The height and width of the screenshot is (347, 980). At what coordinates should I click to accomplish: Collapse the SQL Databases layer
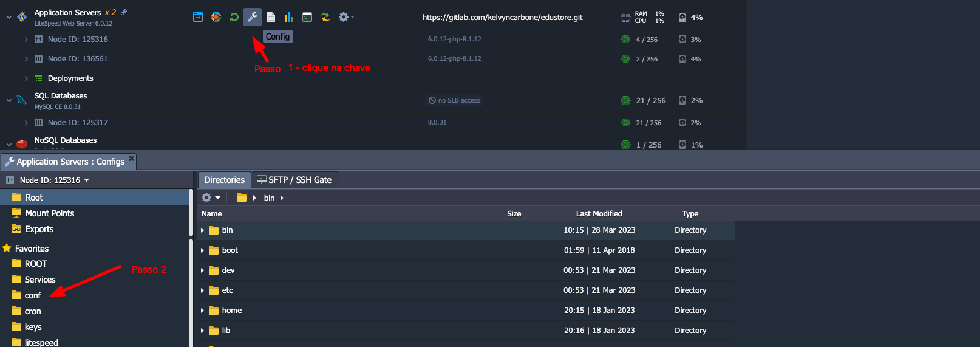tap(9, 100)
